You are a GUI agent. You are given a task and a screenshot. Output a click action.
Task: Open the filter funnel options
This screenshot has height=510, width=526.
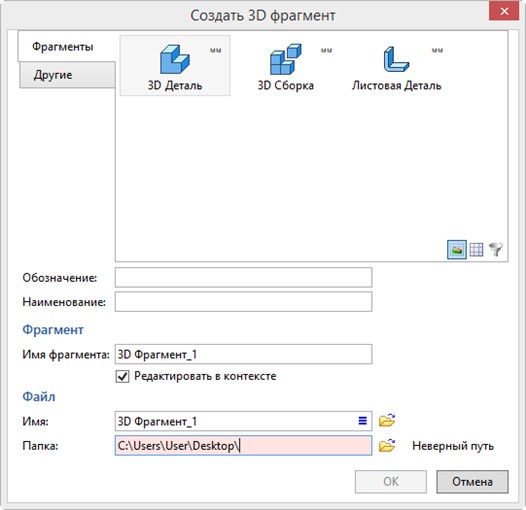(x=496, y=250)
